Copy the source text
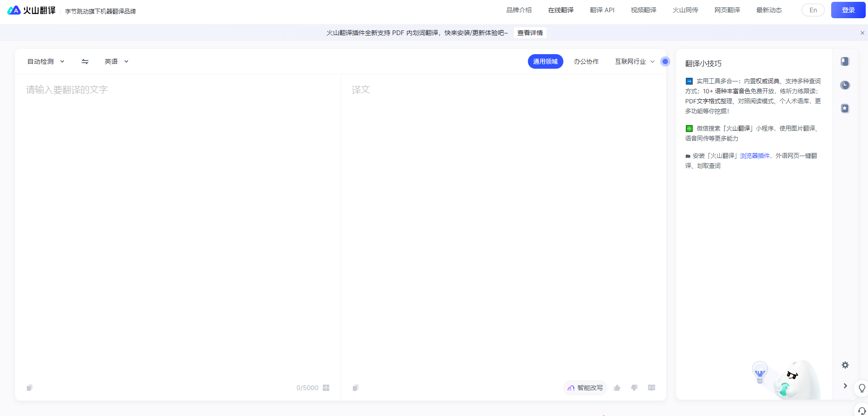Viewport: 868px width, 416px height. [x=29, y=388]
